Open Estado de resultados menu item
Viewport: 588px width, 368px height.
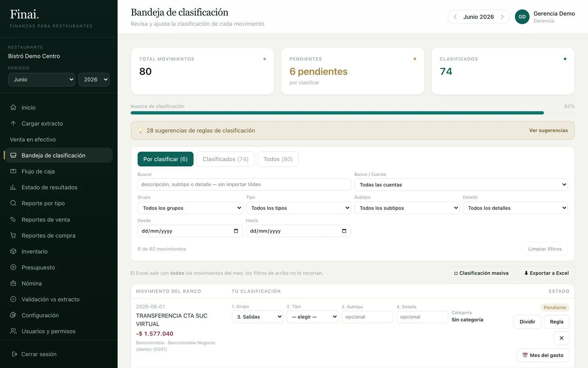pos(59,187)
